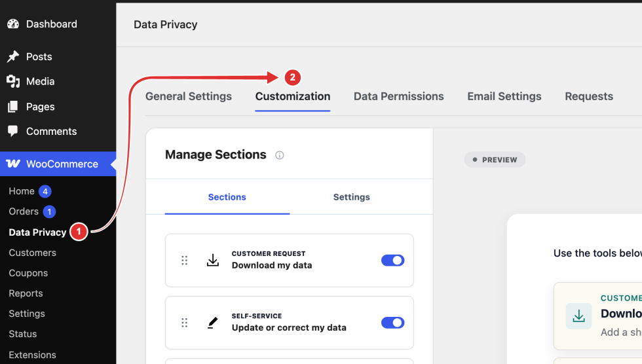Click the pencil icon in Self-Service row

(x=212, y=323)
